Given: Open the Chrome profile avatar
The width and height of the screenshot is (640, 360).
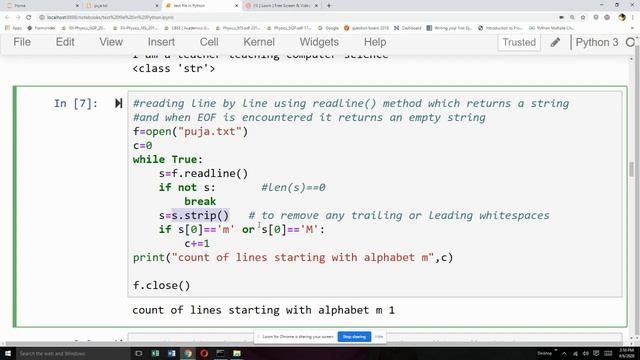Looking at the screenshot, I should (x=622, y=17).
